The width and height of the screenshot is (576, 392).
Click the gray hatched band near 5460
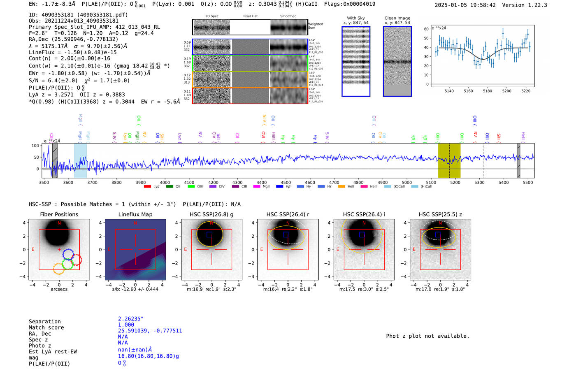(x=519, y=161)
